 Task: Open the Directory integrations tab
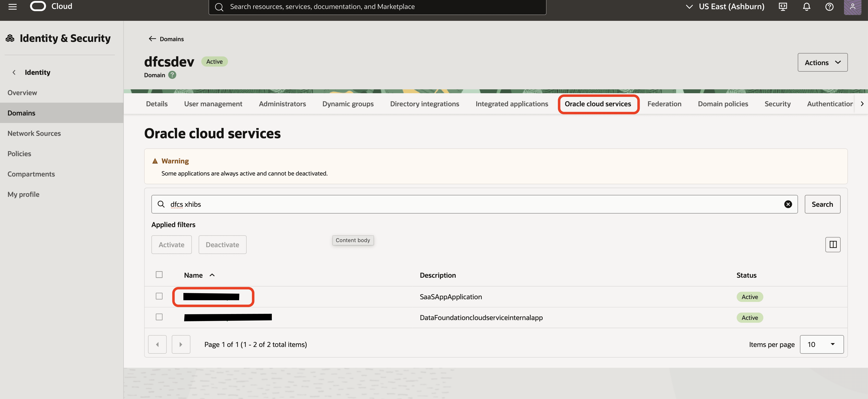(425, 104)
